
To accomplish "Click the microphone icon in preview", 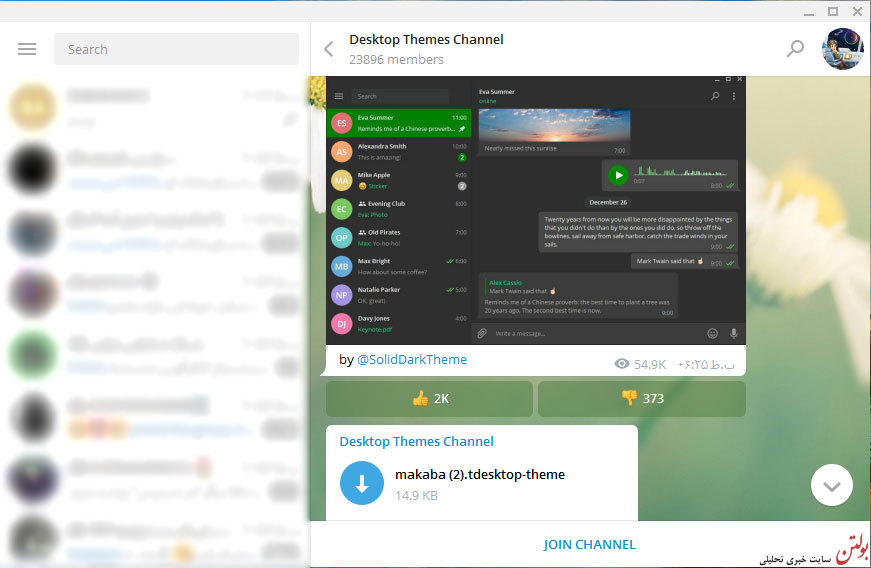I will click(734, 333).
